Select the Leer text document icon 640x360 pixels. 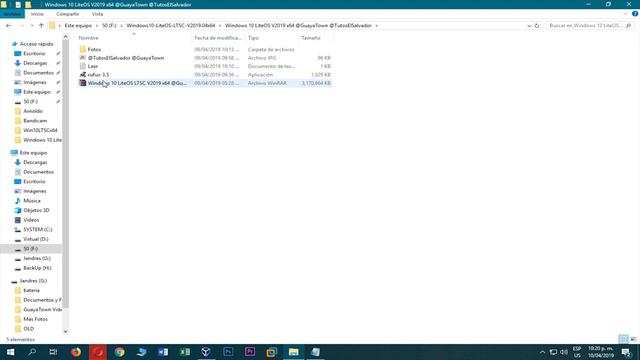click(83, 66)
